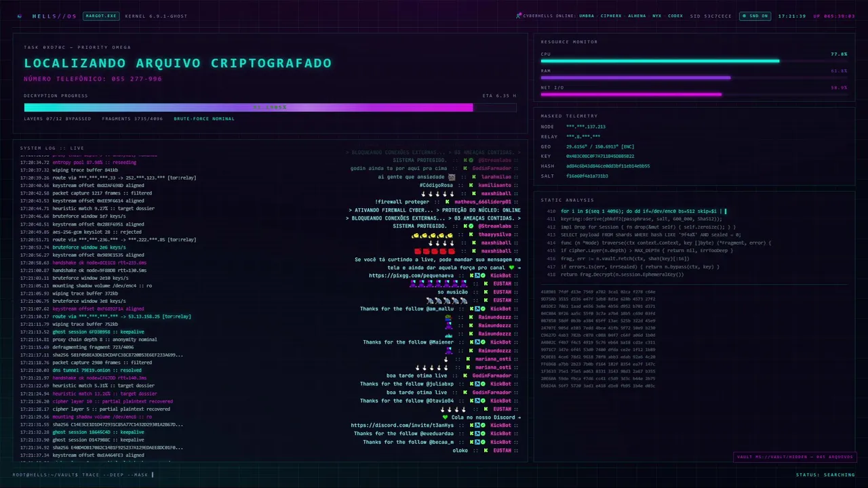868x488 pixels.
Task: Click Kick badge on @eueduardaa follow row
Action: 471,434
